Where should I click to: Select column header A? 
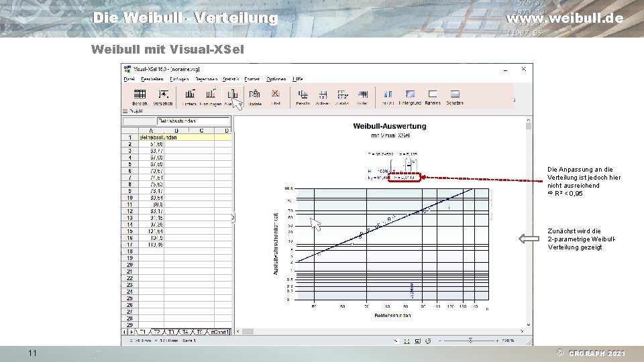[x=151, y=131]
